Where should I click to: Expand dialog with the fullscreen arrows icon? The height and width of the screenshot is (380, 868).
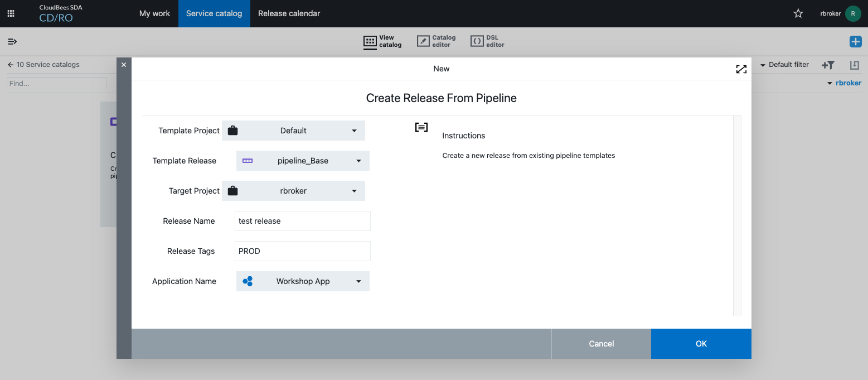tap(741, 69)
